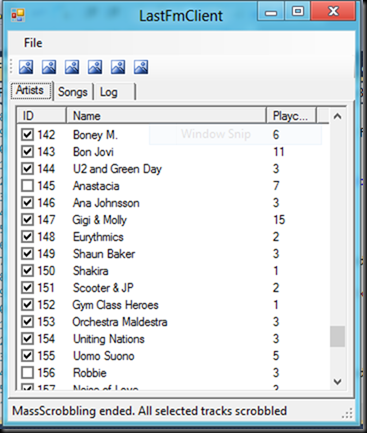
Task: Click ID 152 in Gym Class Heroes row
Action: click(46, 305)
